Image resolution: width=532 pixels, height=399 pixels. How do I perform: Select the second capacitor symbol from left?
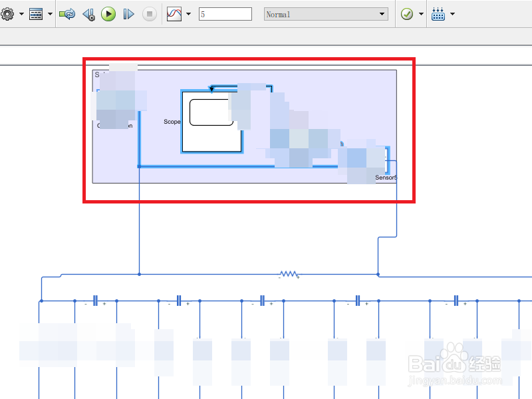point(179,301)
